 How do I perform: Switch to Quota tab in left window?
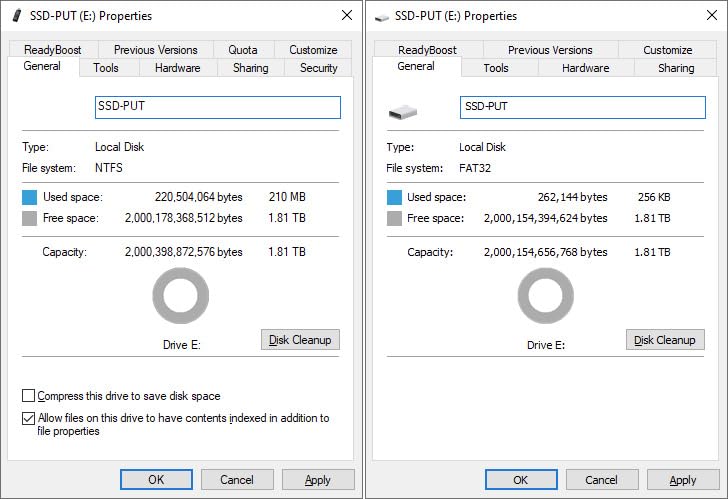(x=242, y=50)
